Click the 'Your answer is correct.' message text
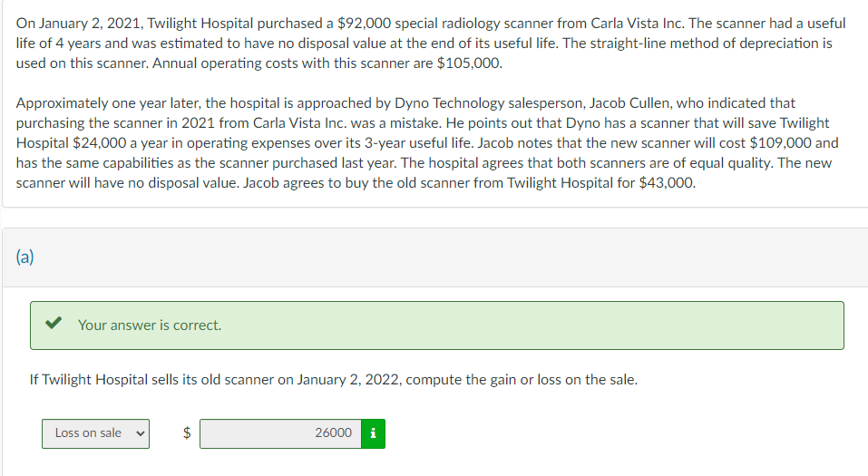The width and height of the screenshot is (868, 476). click(x=150, y=325)
